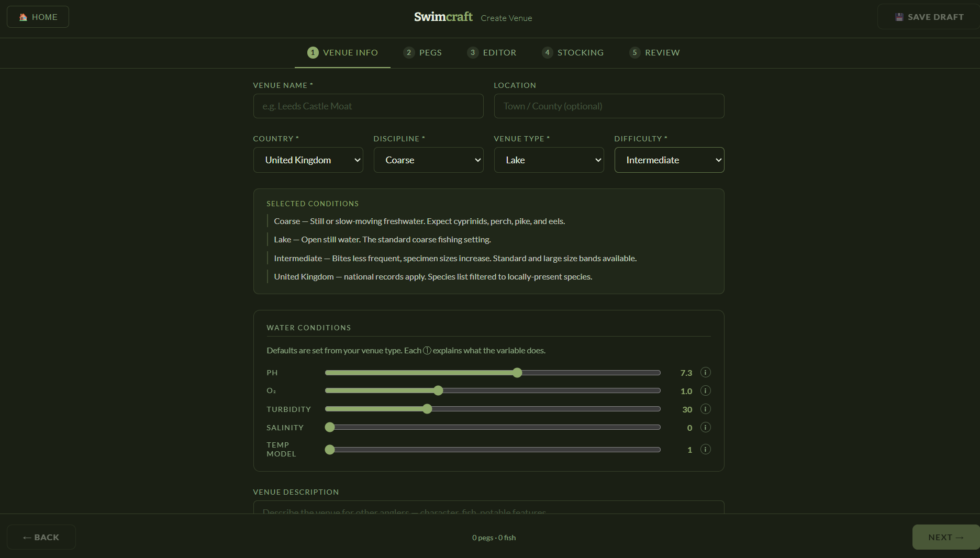Viewport: 980px width, 558px height.
Task: Click the O₂ slider handle
Action: (438, 390)
